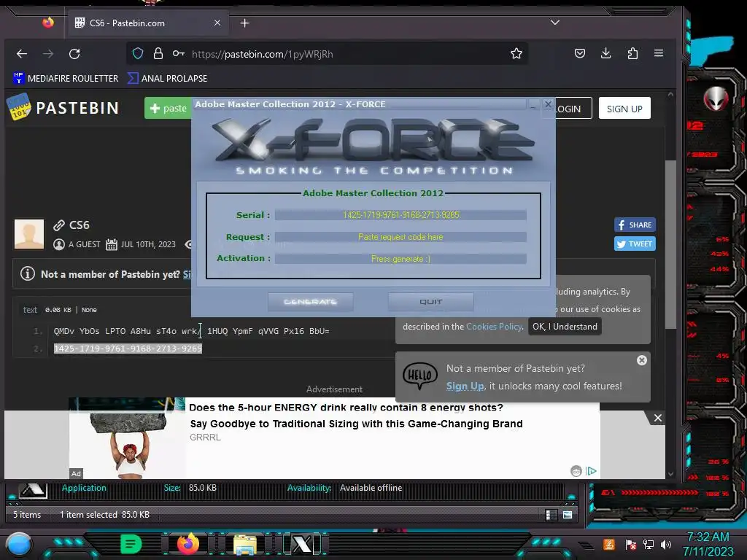747x560 pixels.
Task: Open the Firefox downloads panel
Action: pos(606,53)
